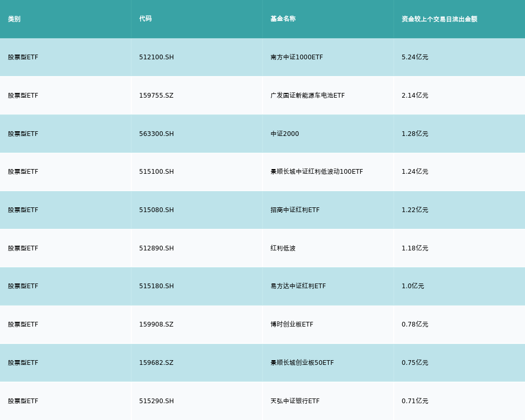525x420 pixels.
Task: Select fund code 512100.SH
Action: 156,57
